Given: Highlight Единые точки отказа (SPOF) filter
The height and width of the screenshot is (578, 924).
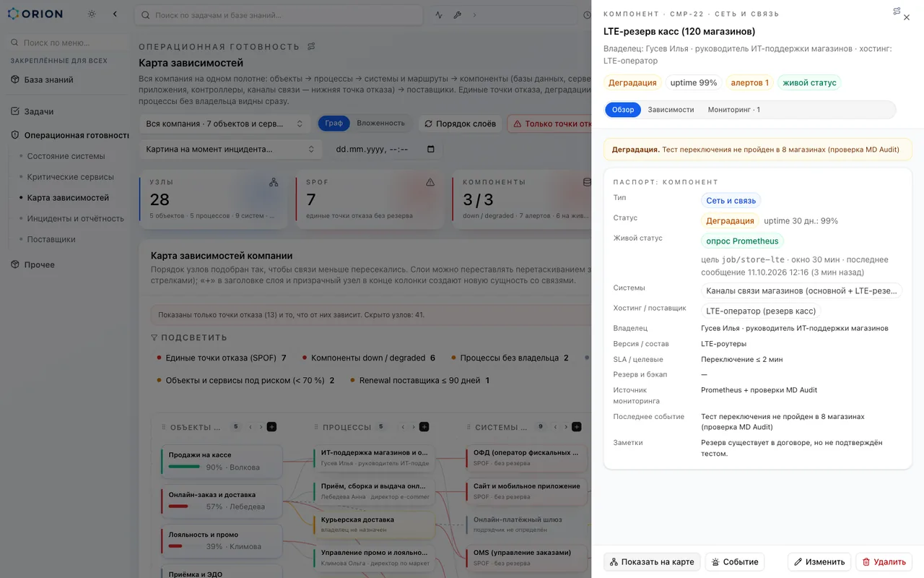Looking at the screenshot, I should point(222,358).
